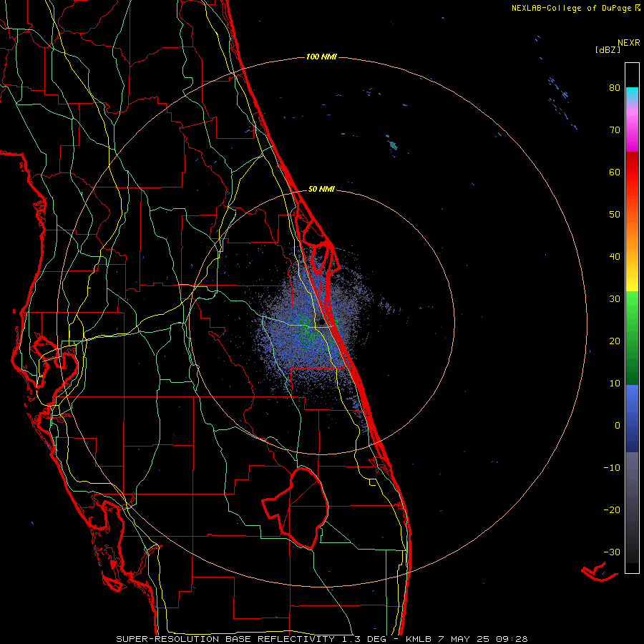Click the SUPER-RESOLUTION BASE REFLECTIVITY caption

pyautogui.click(x=225, y=639)
